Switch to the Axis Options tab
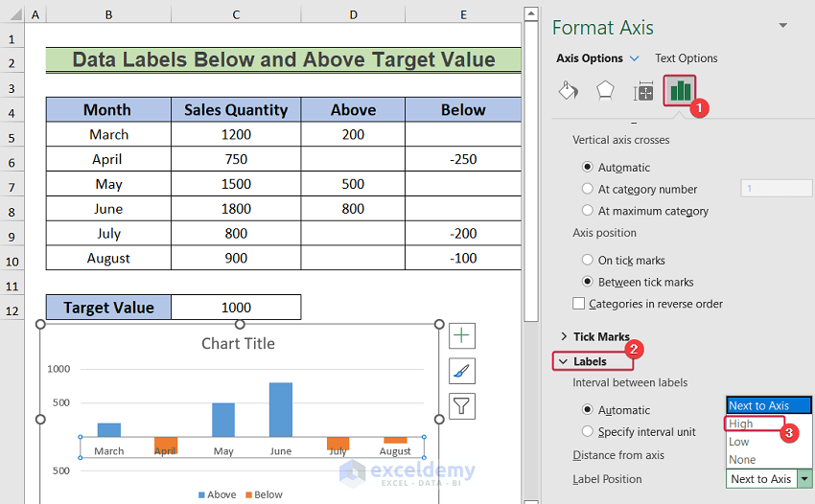Image resolution: width=815 pixels, height=504 pixels. pyautogui.click(x=590, y=58)
